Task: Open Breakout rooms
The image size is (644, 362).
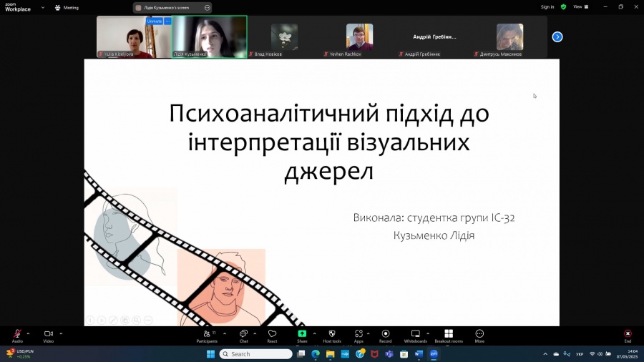Action: click(x=449, y=336)
